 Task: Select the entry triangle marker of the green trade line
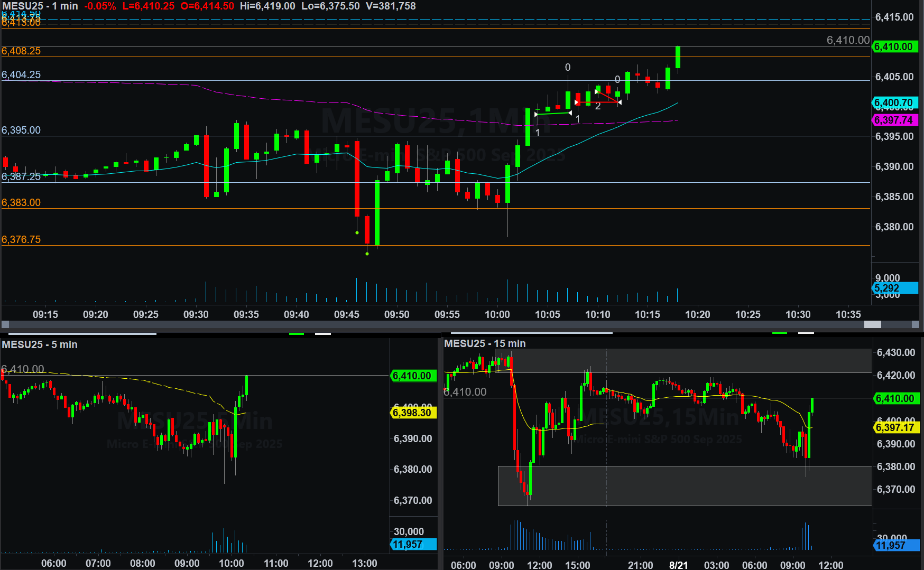(536, 114)
